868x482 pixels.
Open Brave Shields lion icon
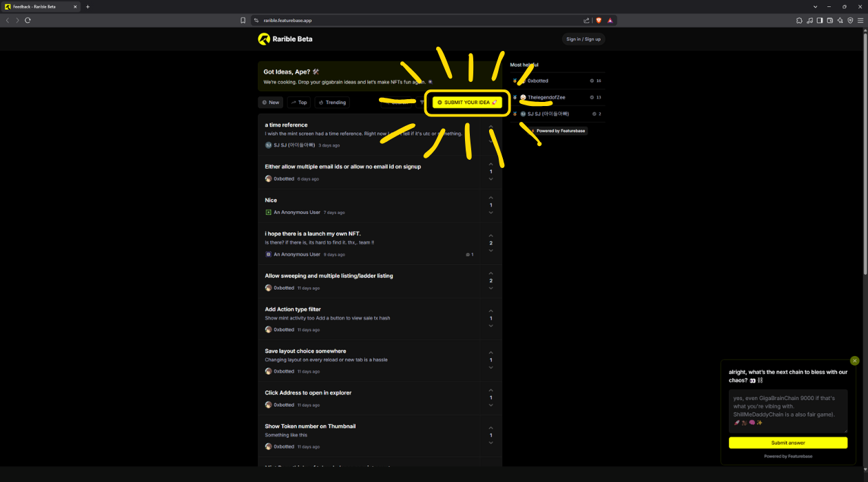[x=599, y=20]
